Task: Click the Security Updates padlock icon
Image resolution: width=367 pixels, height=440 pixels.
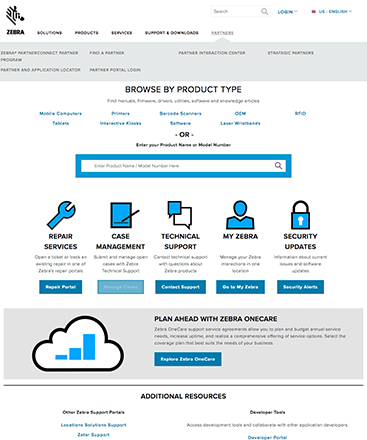Action: tap(300, 215)
